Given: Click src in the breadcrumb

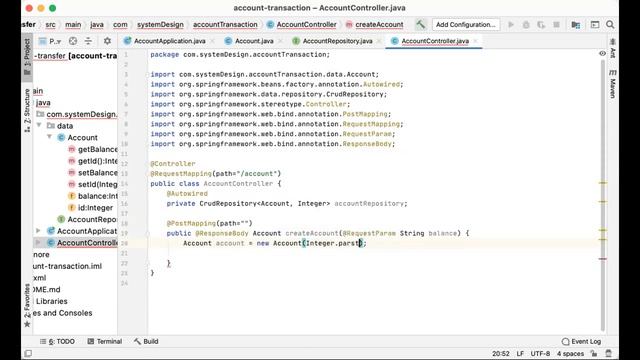Looking at the screenshot, I should (x=50, y=24).
